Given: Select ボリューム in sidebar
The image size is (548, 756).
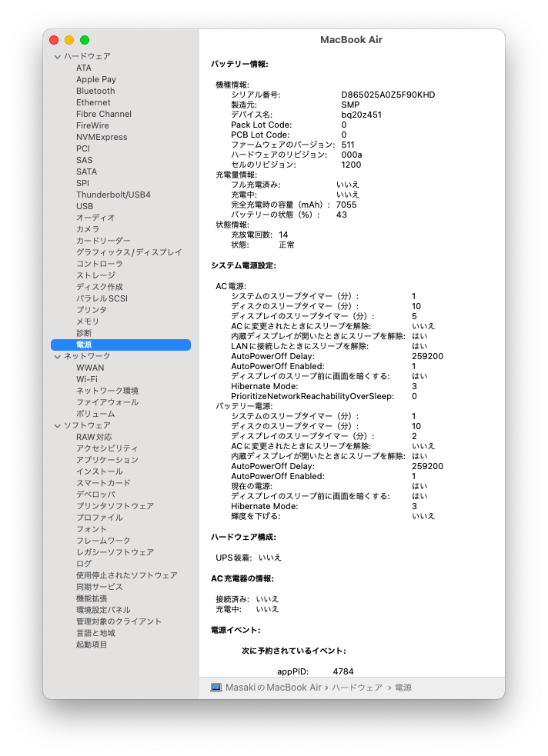Looking at the screenshot, I should pos(95,415).
